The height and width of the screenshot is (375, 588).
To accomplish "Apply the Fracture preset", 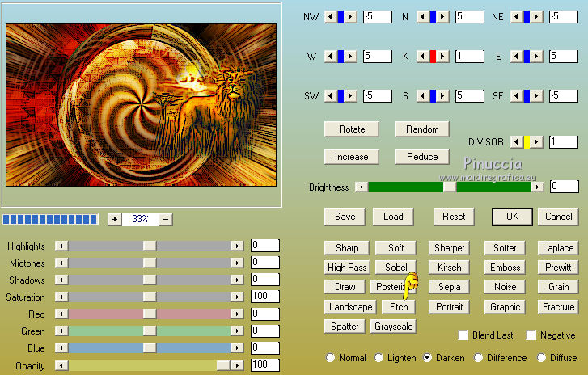I will [x=558, y=307].
